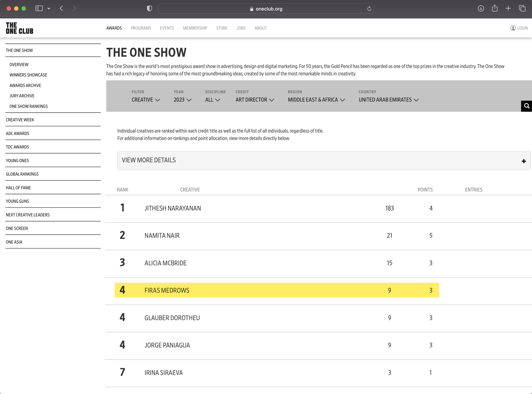The image size is (532, 394).
Task: Click the black search magnifier icon
Action: [526, 106]
